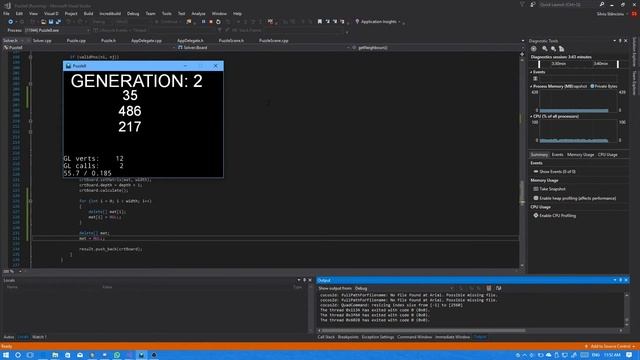The image size is (640, 360).
Task: Click diagnostics timeline right selection handle
Action: point(618,64)
